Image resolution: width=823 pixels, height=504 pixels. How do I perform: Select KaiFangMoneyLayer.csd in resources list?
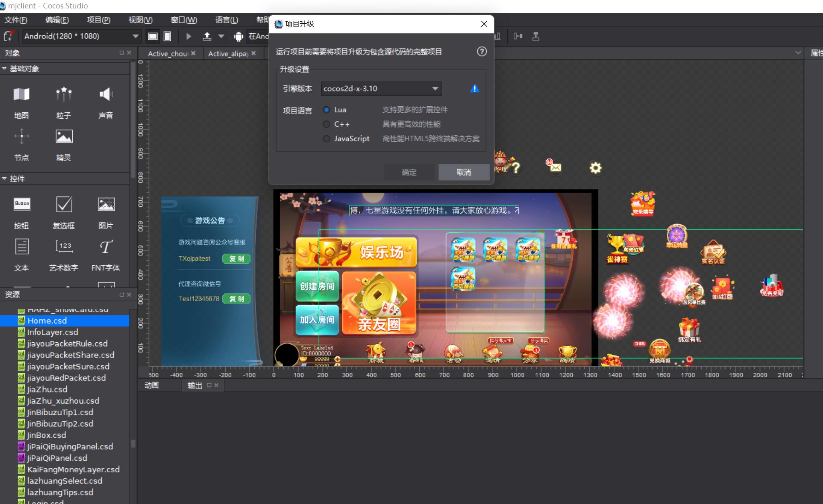[65, 469]
